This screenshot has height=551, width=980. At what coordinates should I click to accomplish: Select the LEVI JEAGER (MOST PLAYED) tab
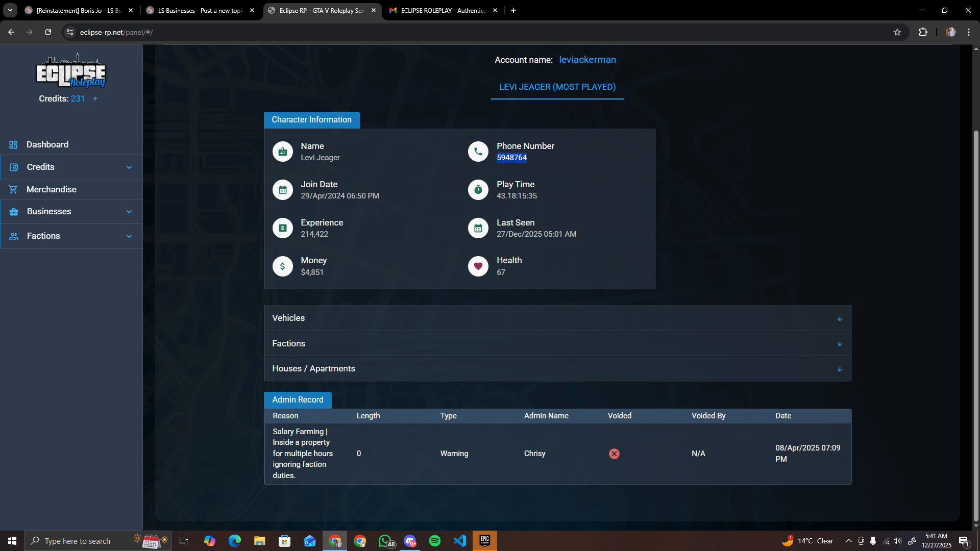pos(557,87)
